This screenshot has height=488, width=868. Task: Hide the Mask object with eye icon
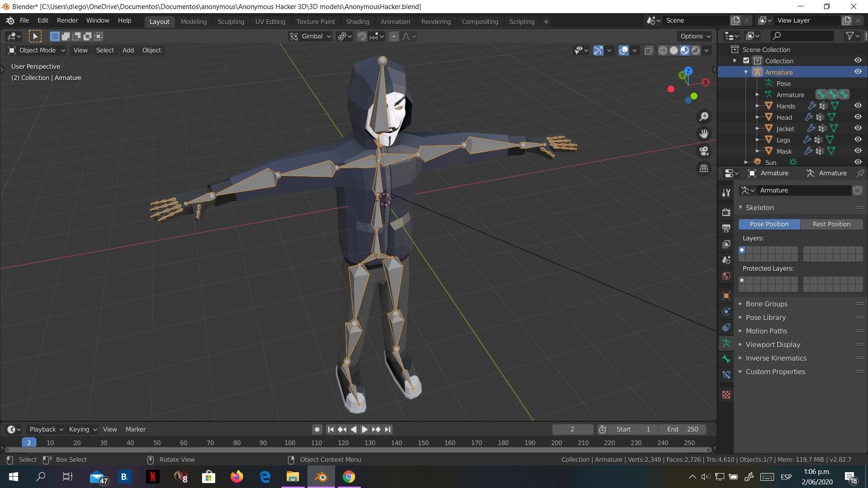pos(858,151)
